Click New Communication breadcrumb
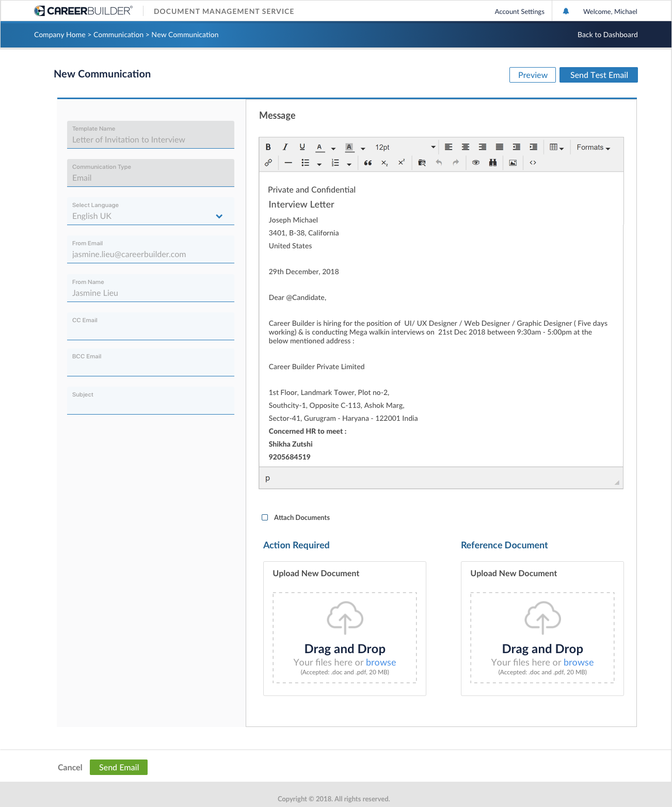The height and width of the screenshot is (807, 672). coord(185,35)
